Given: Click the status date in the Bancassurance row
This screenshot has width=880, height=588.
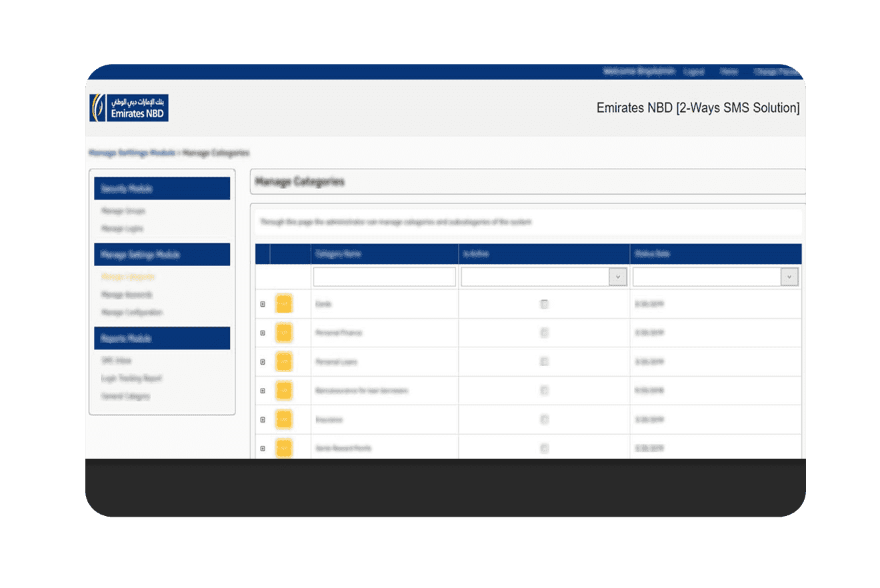Looking at the screenshot, I should (x=649, y=391).
